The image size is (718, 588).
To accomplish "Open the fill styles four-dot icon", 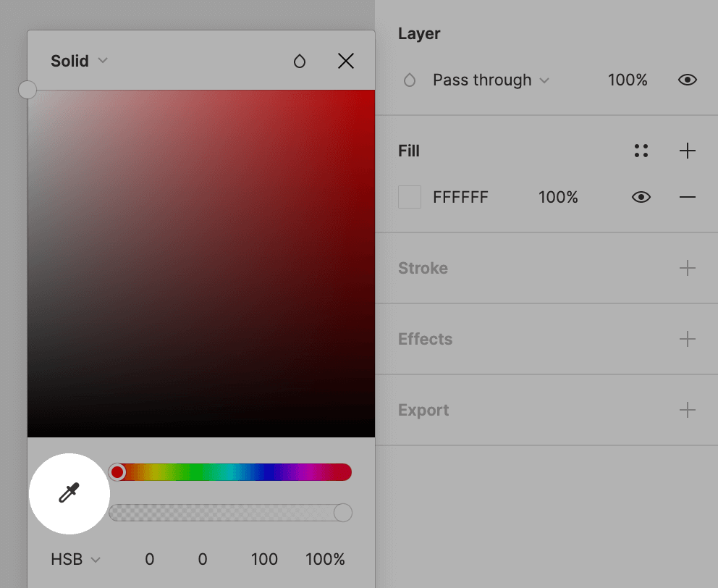I will [641, 151].
